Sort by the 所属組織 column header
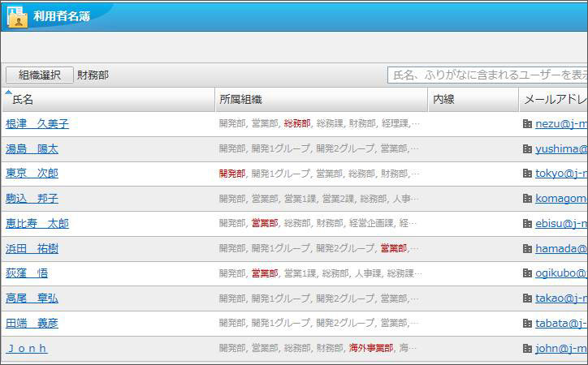This screenshot has width=588, height=365. click(240, 99)
